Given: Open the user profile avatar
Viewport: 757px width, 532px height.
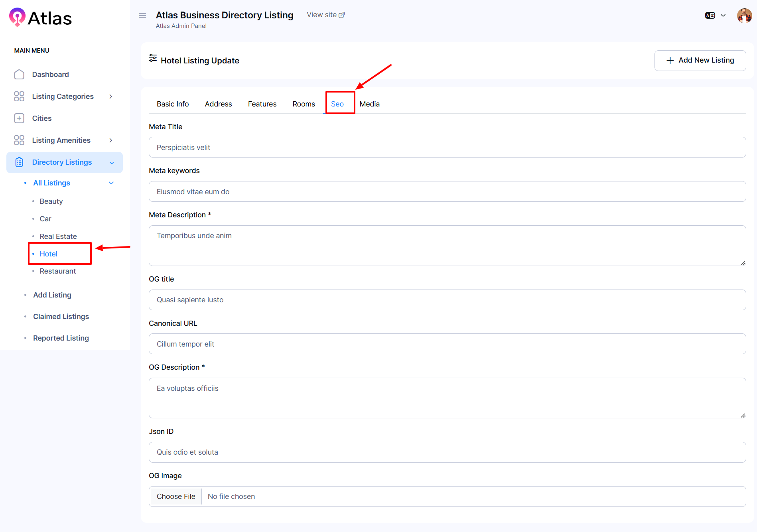Looking at the screenshot, I should (744, 16).
